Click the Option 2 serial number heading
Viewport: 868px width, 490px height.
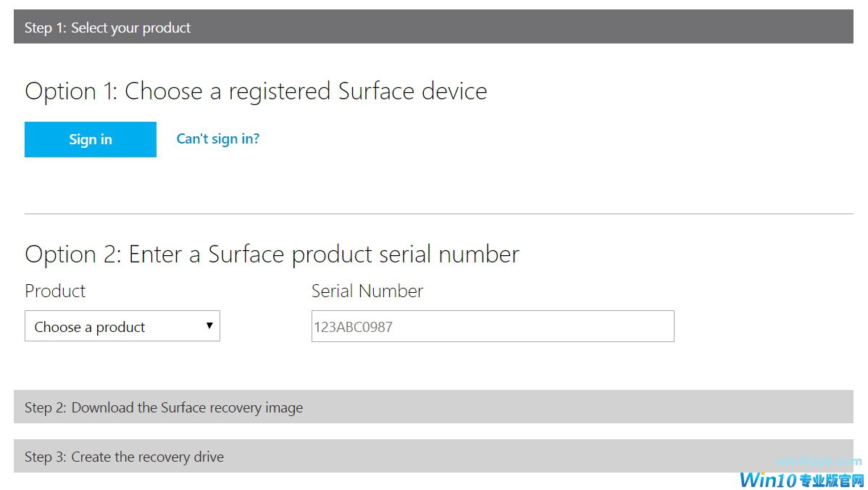(x=272, y=254)
